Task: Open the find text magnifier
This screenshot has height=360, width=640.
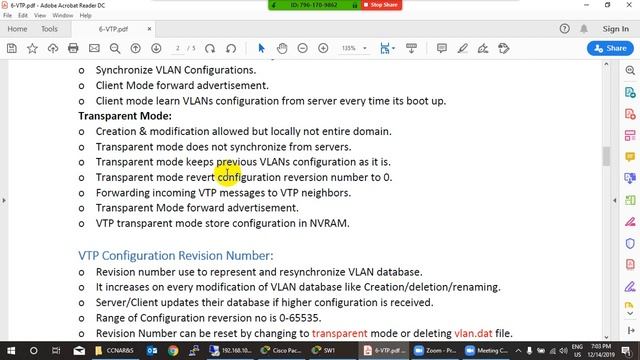Action: [115, 49]
